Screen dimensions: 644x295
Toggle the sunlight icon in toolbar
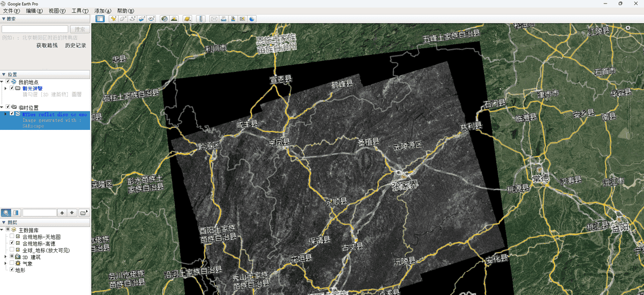click(x=174, y=19)
